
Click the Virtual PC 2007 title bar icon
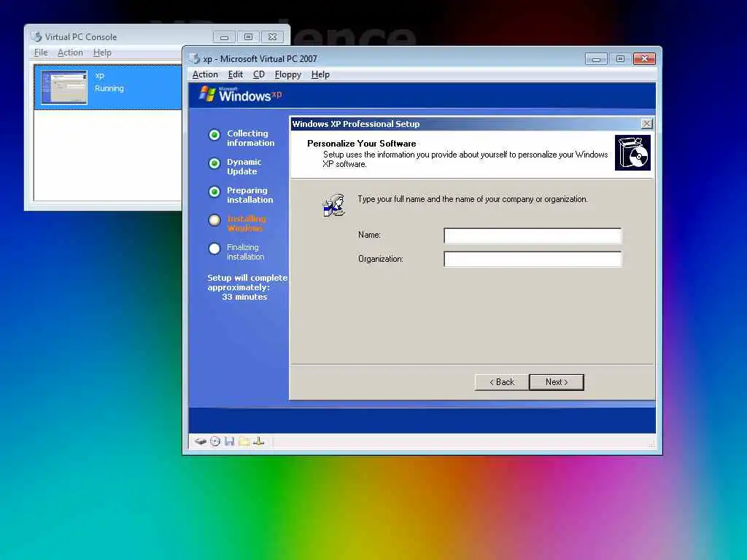pos(195,58)
